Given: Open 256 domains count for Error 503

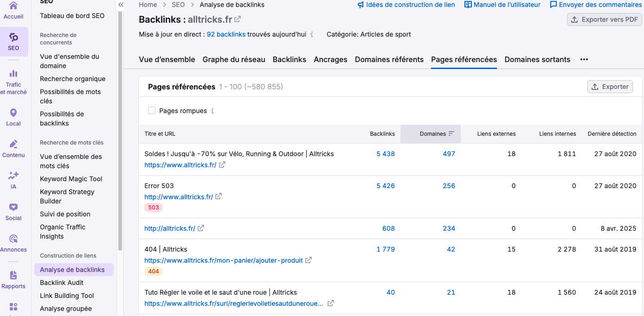Looking at the screenshot, I should pyautogui.click(x=449, y=186).
